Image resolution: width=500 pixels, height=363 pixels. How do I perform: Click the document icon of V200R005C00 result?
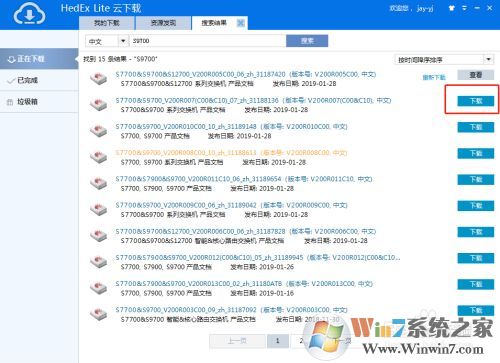(99, 78)
